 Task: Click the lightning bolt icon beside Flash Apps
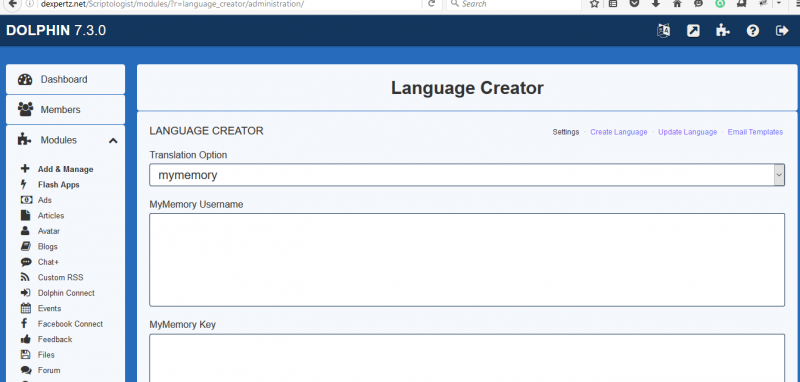coord(24,184)
